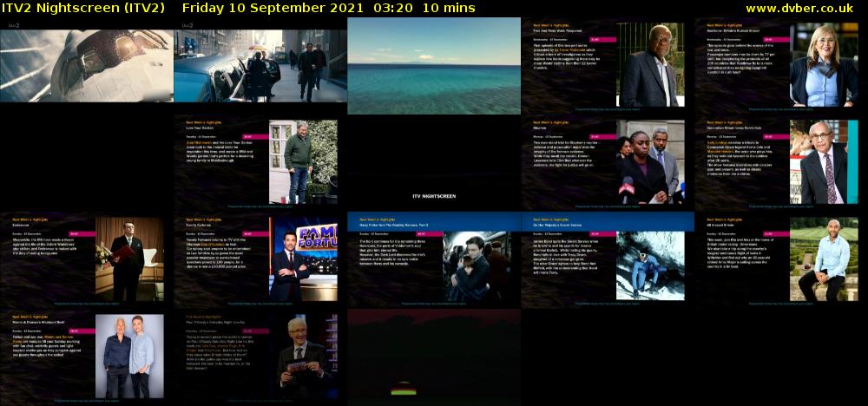Click the 'On Her Majesty's Secret Service' title
Image resolution: width=868 pixels, height=406 pixels.
[x=558, y=226]
